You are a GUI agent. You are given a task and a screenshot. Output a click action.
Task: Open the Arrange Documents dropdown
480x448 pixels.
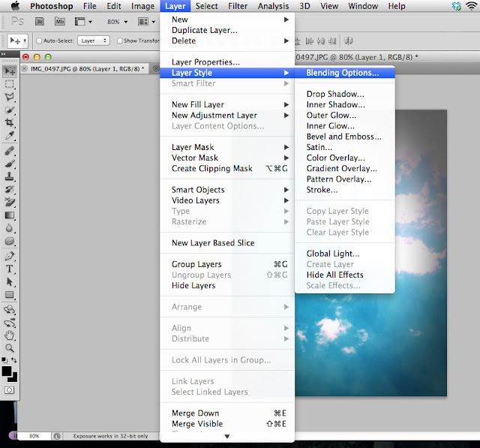147,22
